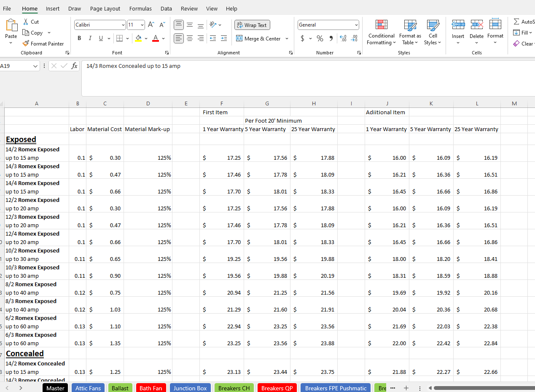Open the Breakers CH sheet tab
Viewport: 535px width, 392px height.
[x=234, y=388]
